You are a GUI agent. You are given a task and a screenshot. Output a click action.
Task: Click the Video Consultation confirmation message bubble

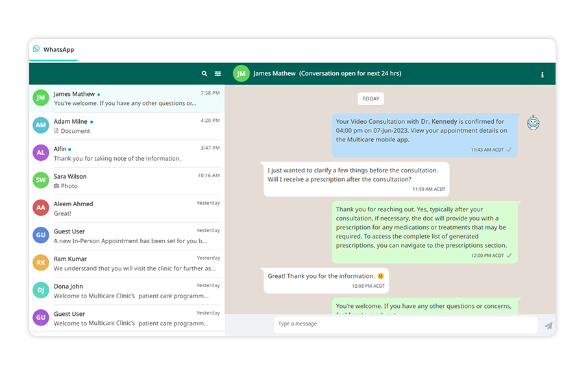(x=425, y=135)
